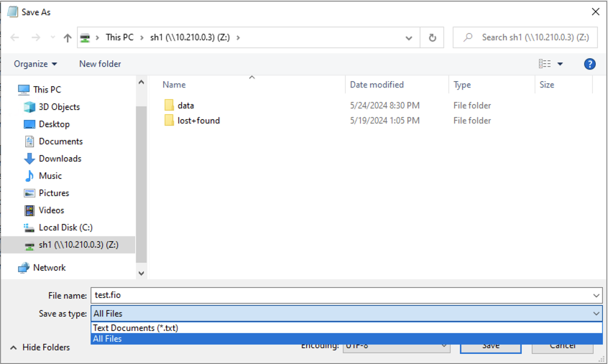Image resolution: width=608 pixels, height=364 pixels.
Task: Select the 3D Objects icon in sidebar
Action: click(29, 107)
